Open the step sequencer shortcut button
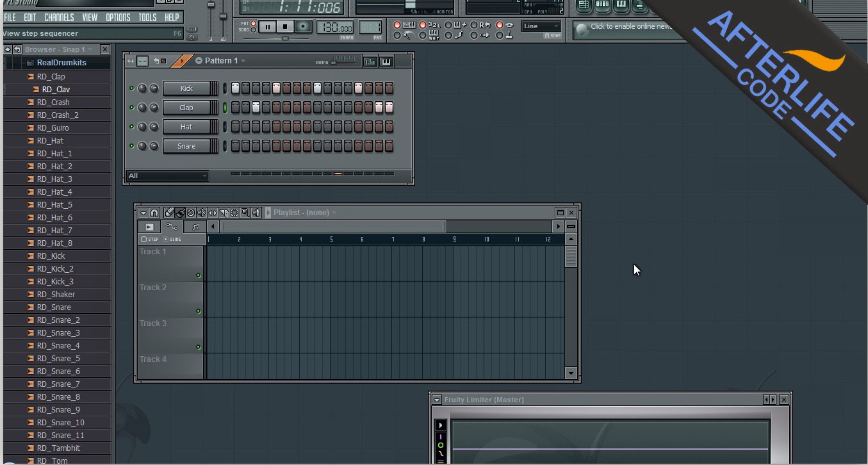Viewport: 868px width, 465px height. (602, 6)
